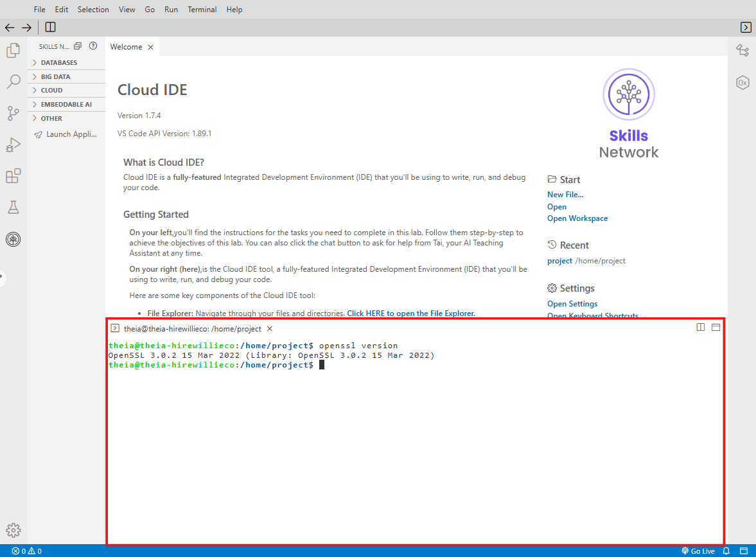Close the Welcome tab
The width and height of the screenshot is (756, 557).
coord(151,47)
